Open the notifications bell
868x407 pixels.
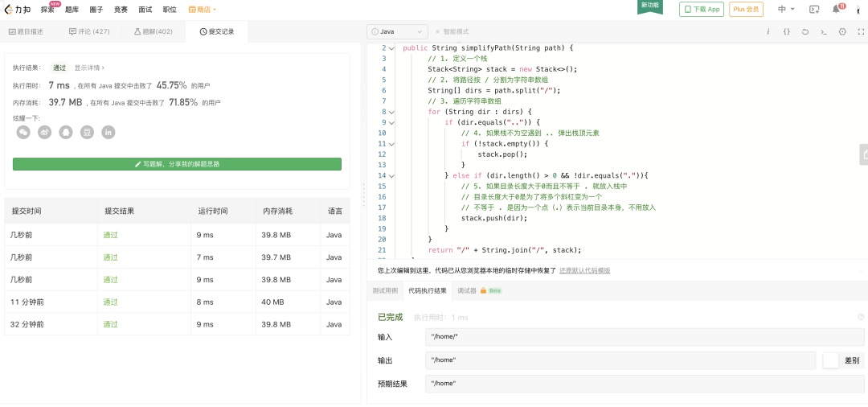(836, 9)
